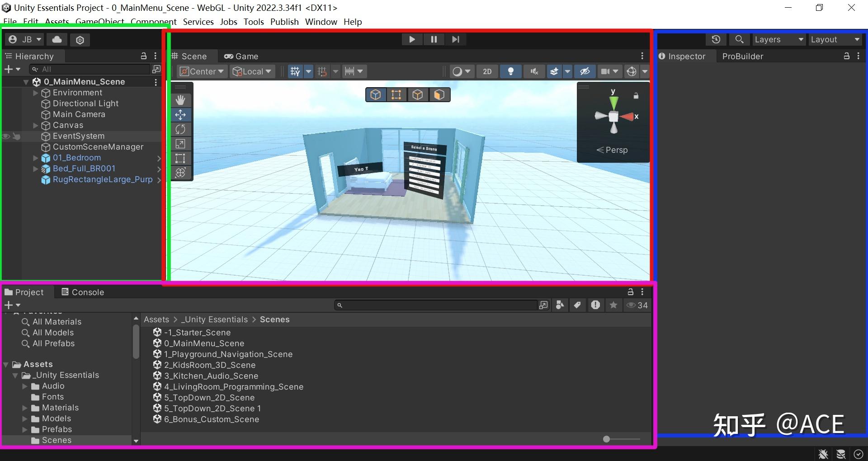
Task: Click the Play button to enter play mode
Action: pyautogui.click(x=411, y=39)
